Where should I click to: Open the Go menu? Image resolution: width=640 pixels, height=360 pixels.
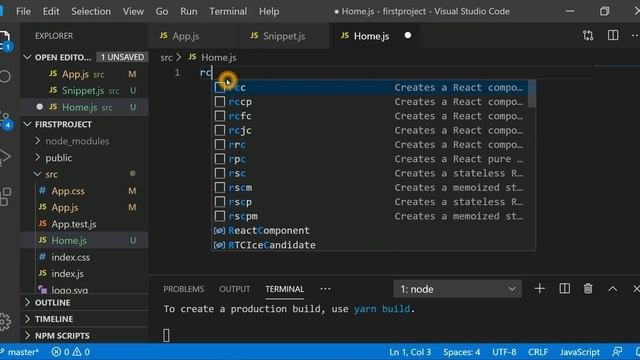tap(162, 11)
